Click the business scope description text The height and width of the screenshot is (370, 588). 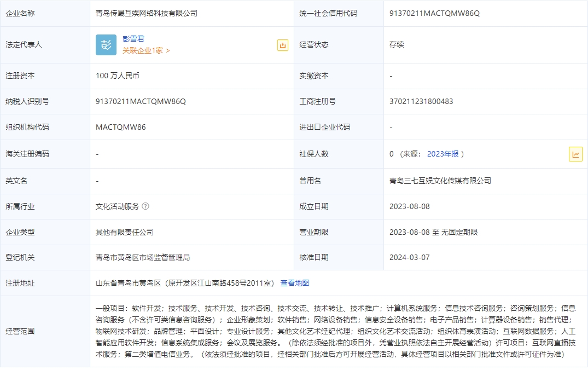click(335, 331)
